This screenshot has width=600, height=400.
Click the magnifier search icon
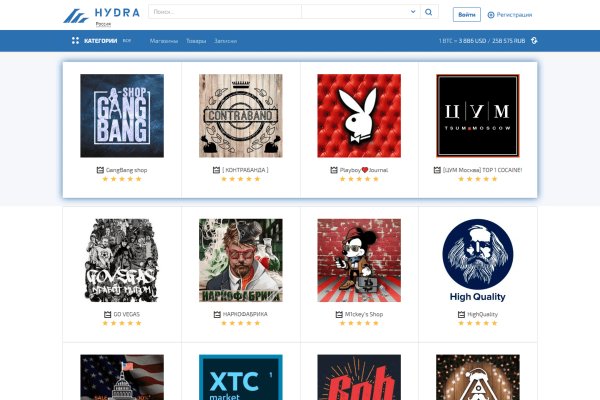(x=429, y=12)
